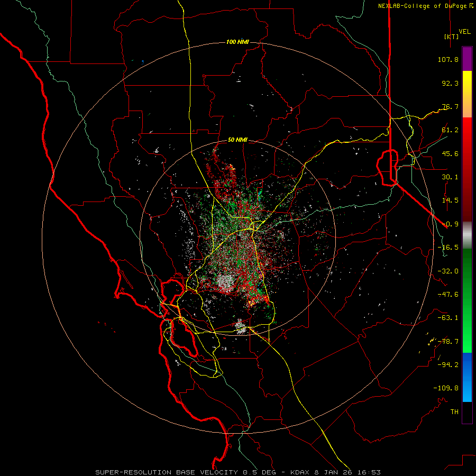Click the -0.9 velocity scale value

(x=450, y=224)
